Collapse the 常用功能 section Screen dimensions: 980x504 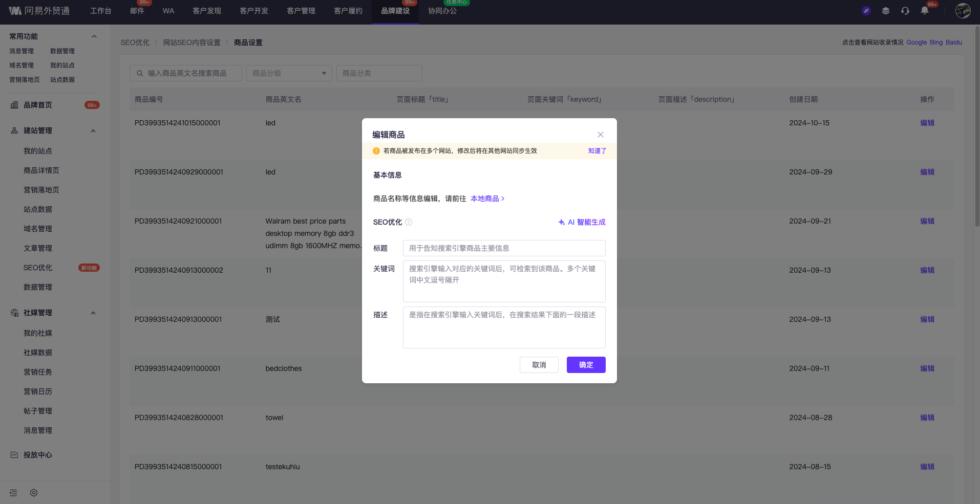coord(94,36)
